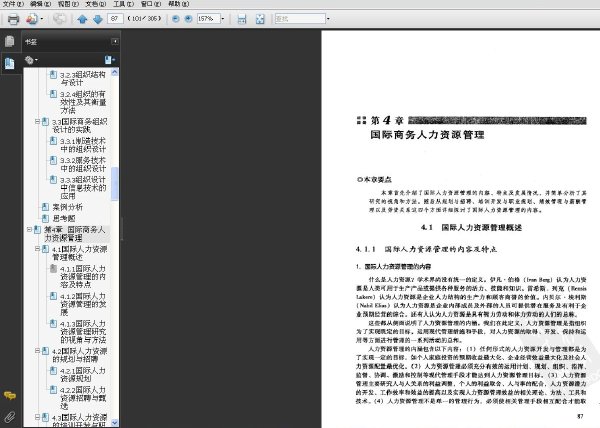Click the create PDF collaboration icon
This screenshot has width=600, height=428.
(32, 19)
